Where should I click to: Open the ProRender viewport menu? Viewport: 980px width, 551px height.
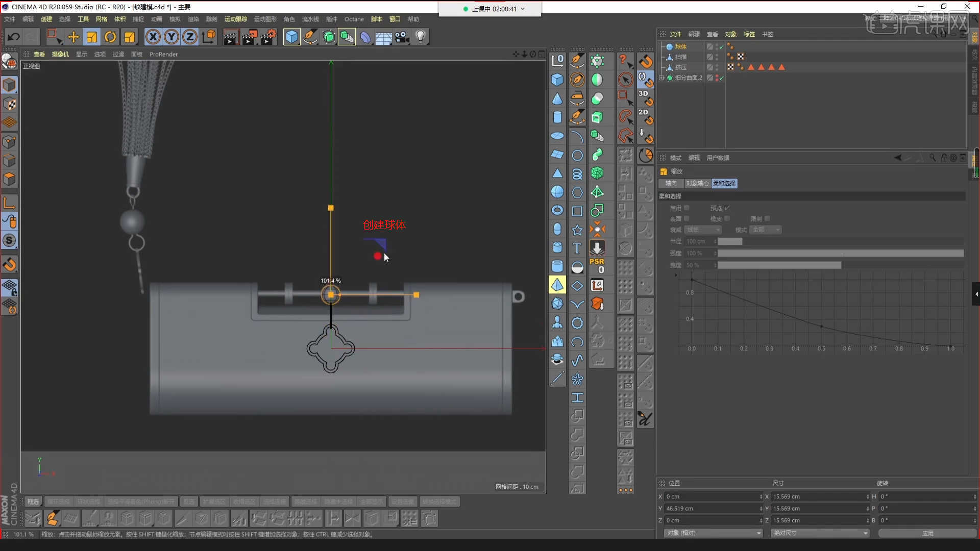click(x=164, y=54)
